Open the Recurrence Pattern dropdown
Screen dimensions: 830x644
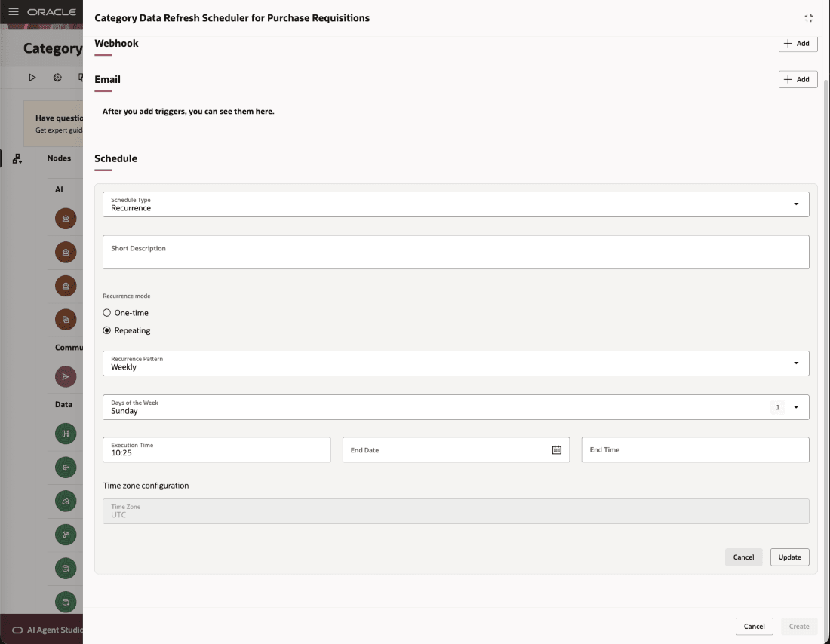click(x=795, y=363)
